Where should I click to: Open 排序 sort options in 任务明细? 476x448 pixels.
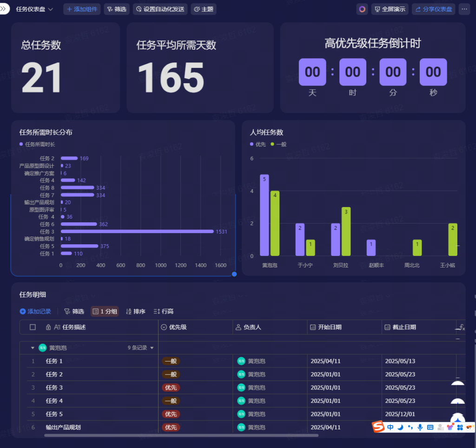coord(136,312)
